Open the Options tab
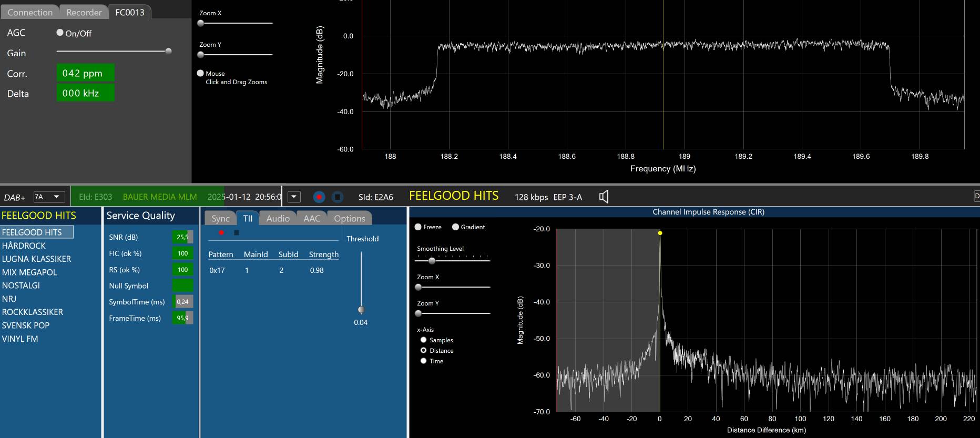Image resolution: width=980 pixels, height=438 pixels. 349,218
